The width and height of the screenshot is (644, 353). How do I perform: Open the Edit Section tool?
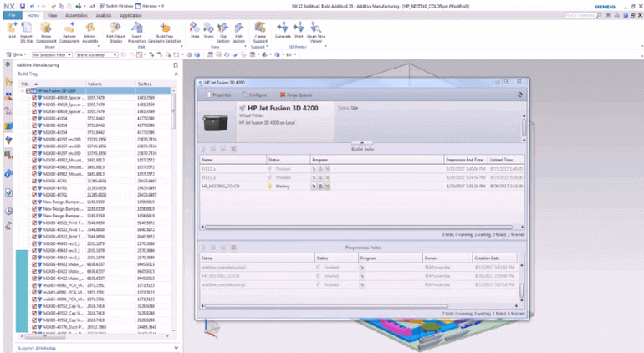(x=238, y=32)
